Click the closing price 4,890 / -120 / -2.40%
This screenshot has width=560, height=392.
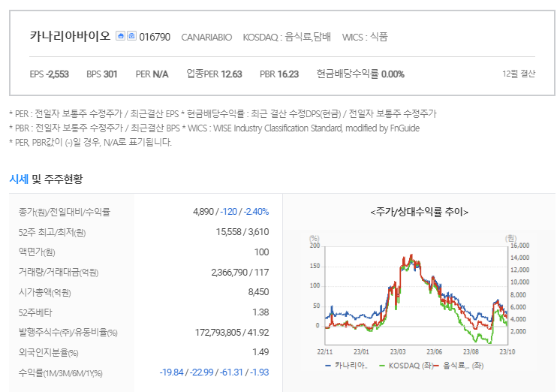[x=230, y=212]
